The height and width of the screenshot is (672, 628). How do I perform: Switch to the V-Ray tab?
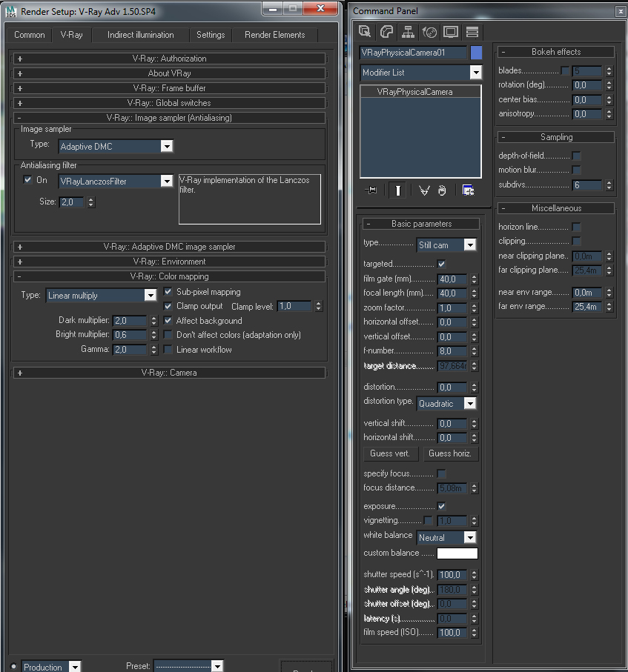tap(71, 35)
